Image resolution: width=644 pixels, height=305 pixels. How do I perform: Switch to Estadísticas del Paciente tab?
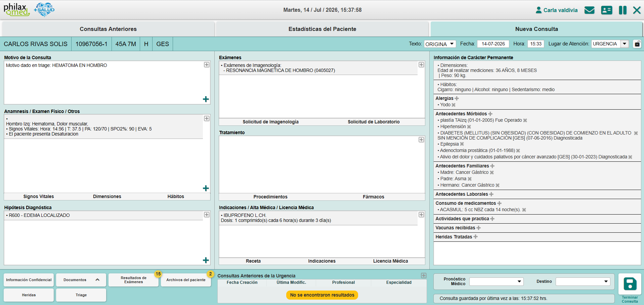click(322, 29)
